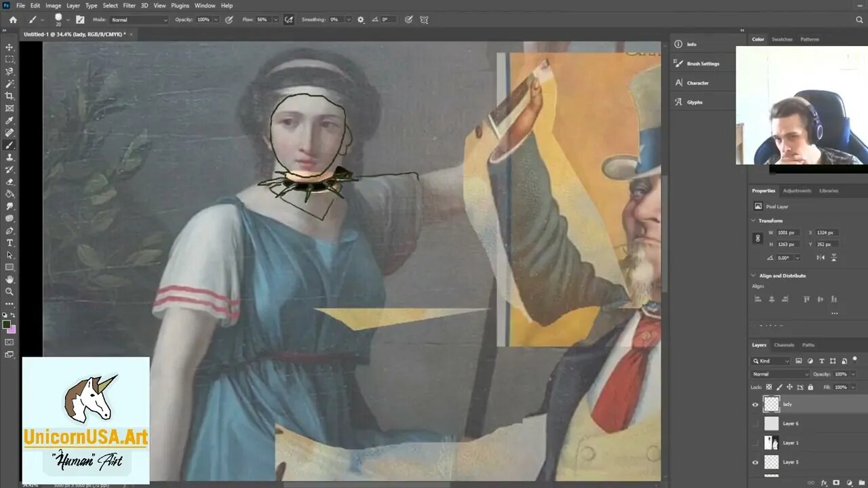Image resolution: width=868 pixels, height=488 pixels.
Task: Toggle width-height link in Transform
Action: pyautogui.click(x=758, y=238)
